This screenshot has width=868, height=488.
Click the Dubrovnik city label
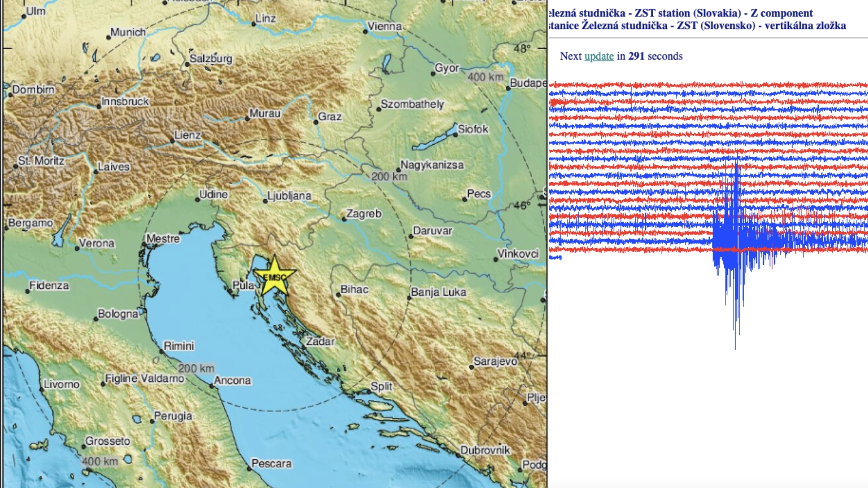point(485,450)
